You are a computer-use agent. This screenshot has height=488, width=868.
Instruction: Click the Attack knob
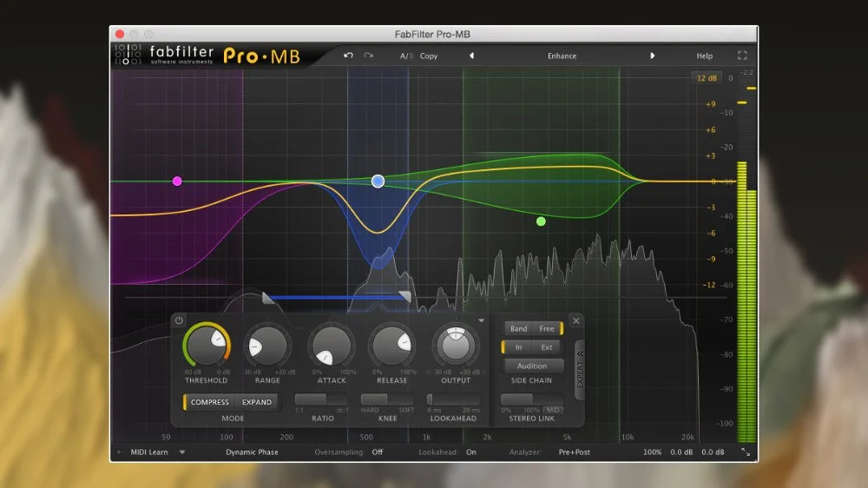332,346
